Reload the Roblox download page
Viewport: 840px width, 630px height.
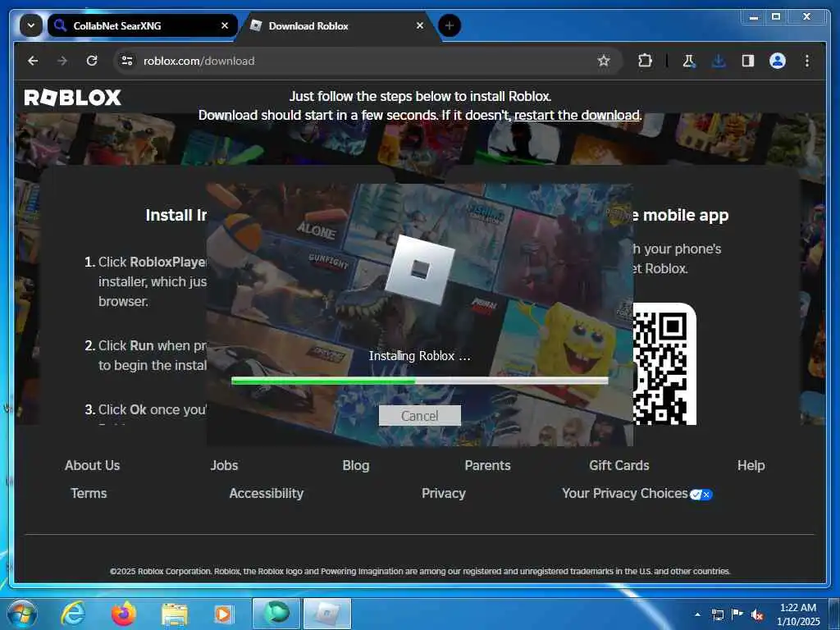coord(92,61)
